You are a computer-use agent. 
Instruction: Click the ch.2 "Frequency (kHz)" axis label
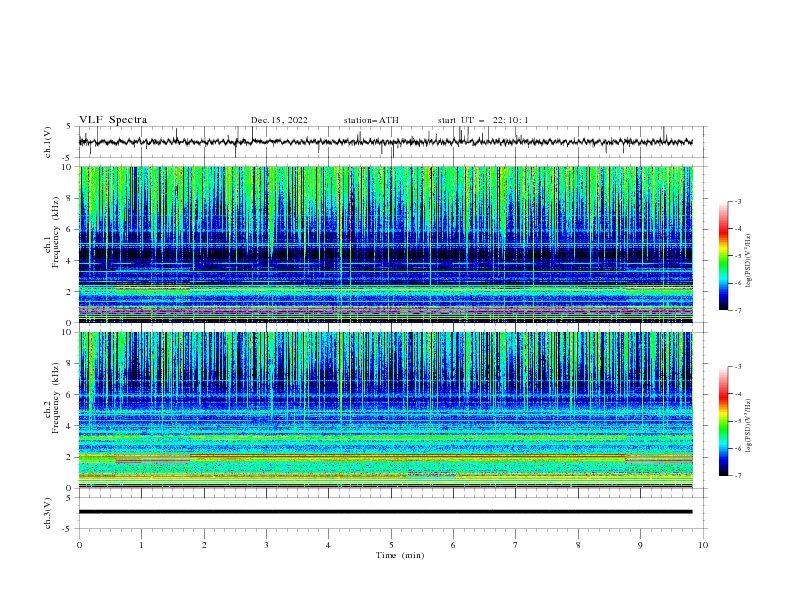point(55,398)
